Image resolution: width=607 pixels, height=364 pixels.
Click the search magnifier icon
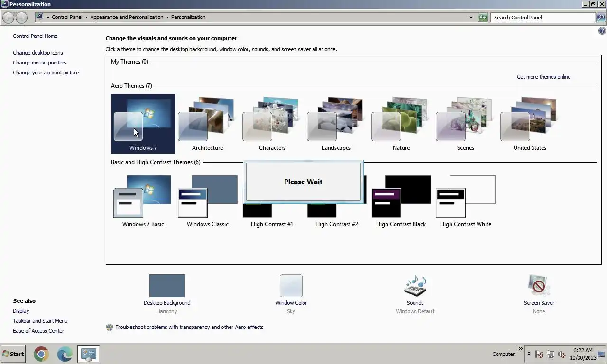(601, 18)
